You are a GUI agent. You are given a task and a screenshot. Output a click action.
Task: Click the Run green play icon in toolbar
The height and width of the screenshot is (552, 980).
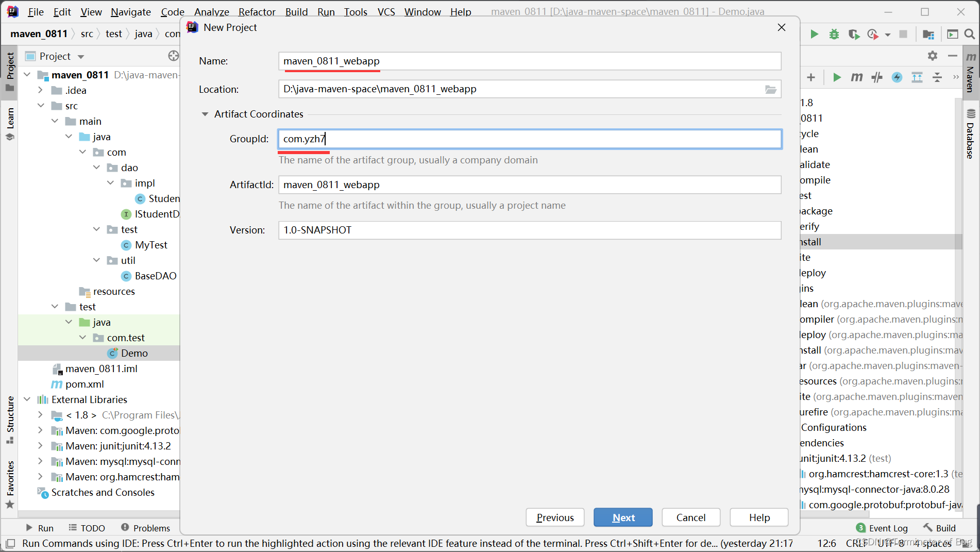click(814, 34)
